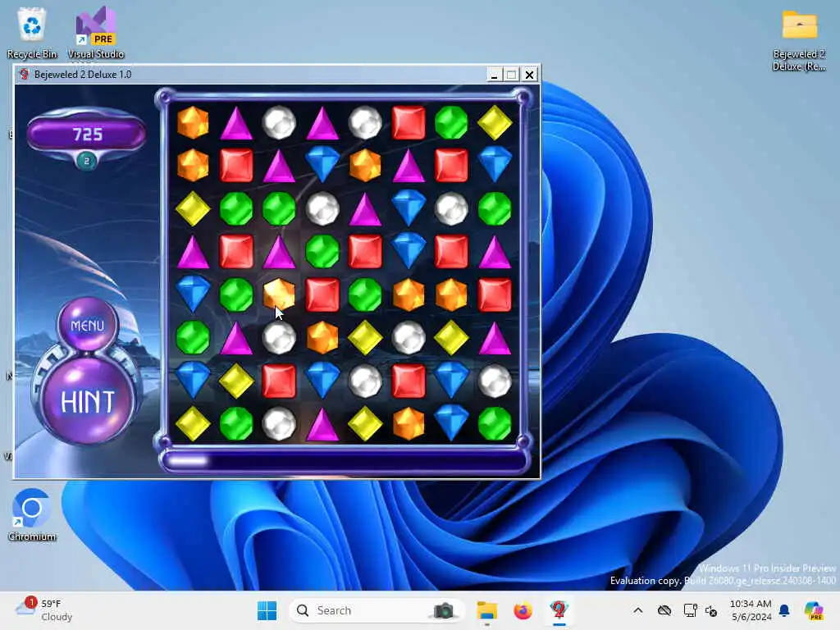
Task: Select the yellow gem in the seventh row
Action: click(x=235, y=381)
